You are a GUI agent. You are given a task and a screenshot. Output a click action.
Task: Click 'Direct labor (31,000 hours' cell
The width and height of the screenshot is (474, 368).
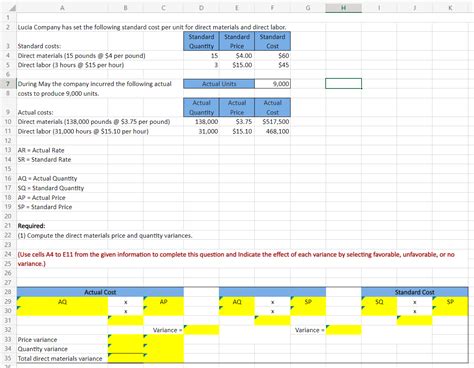[x=83, y=131]
